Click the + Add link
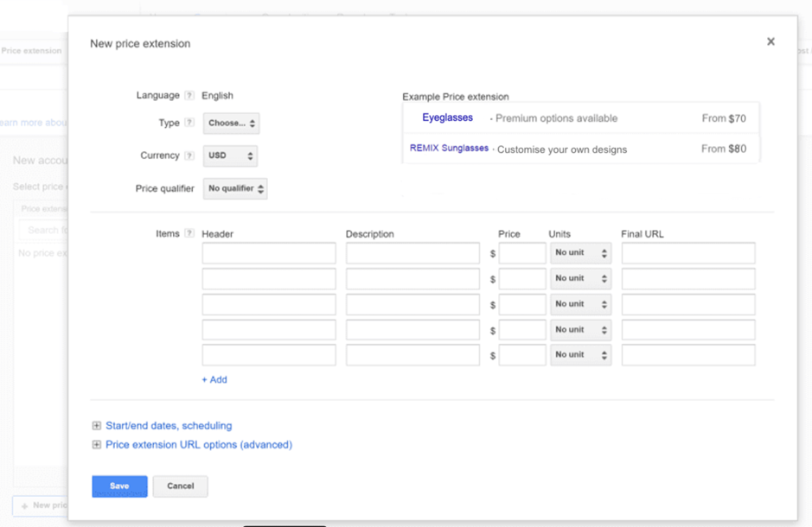Viewport: 812px width, 527px height. coord(214,380)
